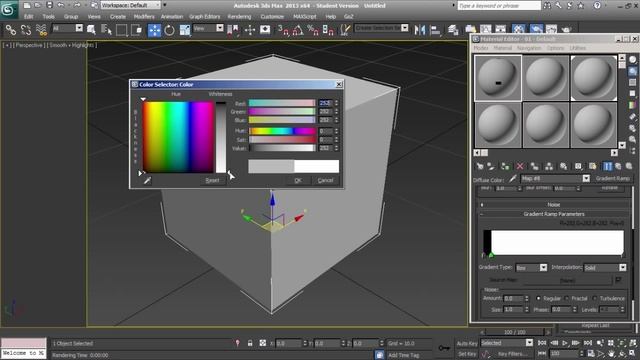This screenshot has width=640, height=360.
Task: Open the Gradient Type dropdown
Action: tap(531, 268)
